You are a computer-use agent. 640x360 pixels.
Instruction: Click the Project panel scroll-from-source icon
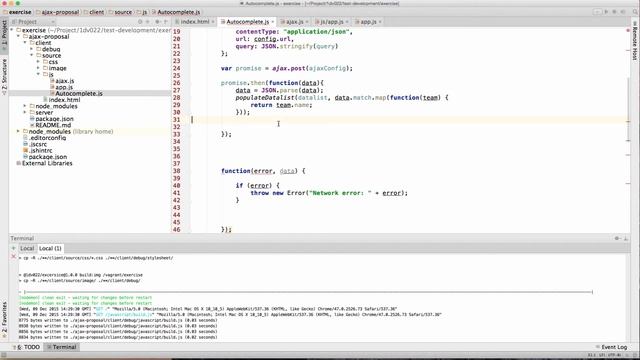click(x=140, y=22)
